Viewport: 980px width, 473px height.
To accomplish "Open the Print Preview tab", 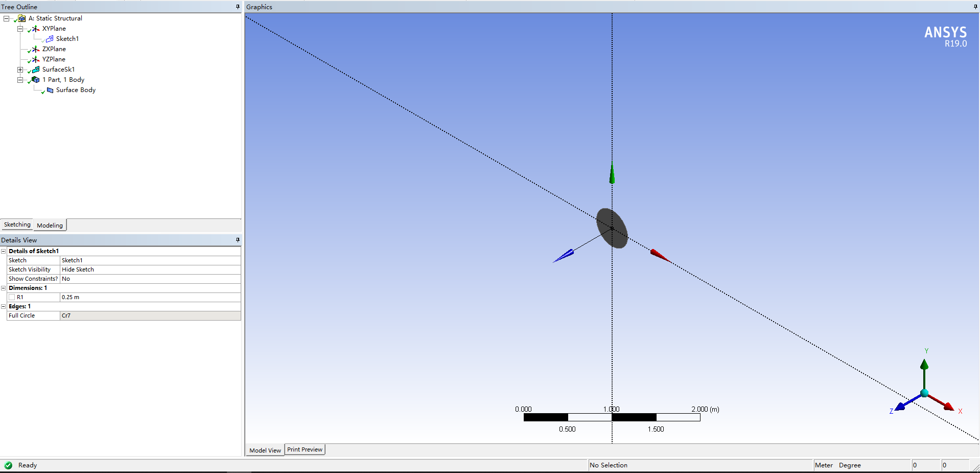I will [305, 449].
